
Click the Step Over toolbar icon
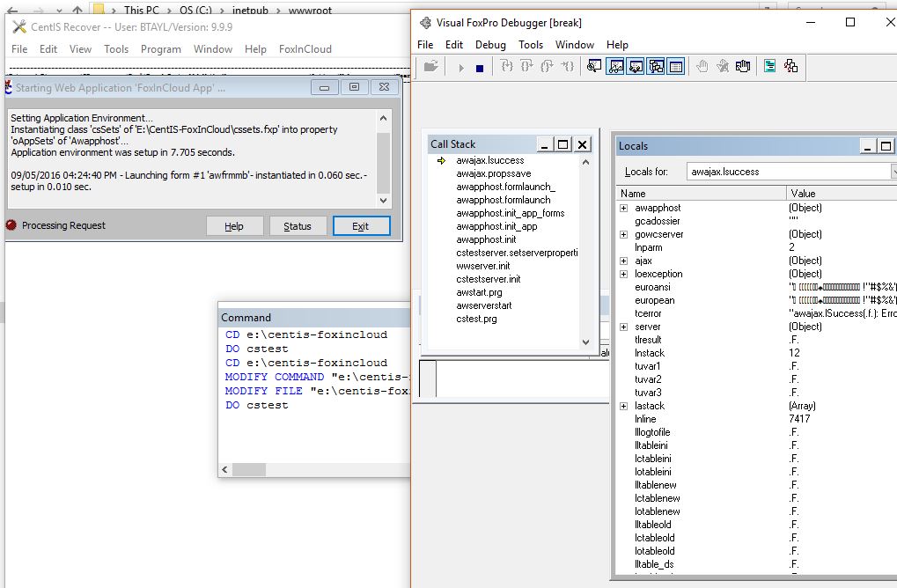[526, 66]
